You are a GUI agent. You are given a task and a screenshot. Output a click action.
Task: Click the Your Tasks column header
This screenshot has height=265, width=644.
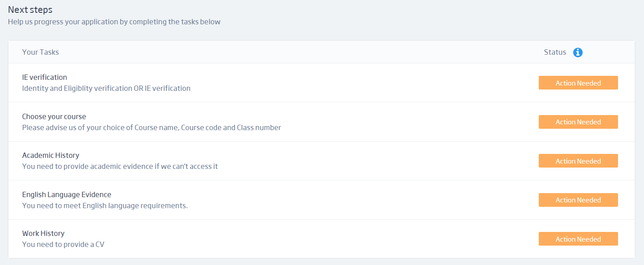tap(40, 52)
